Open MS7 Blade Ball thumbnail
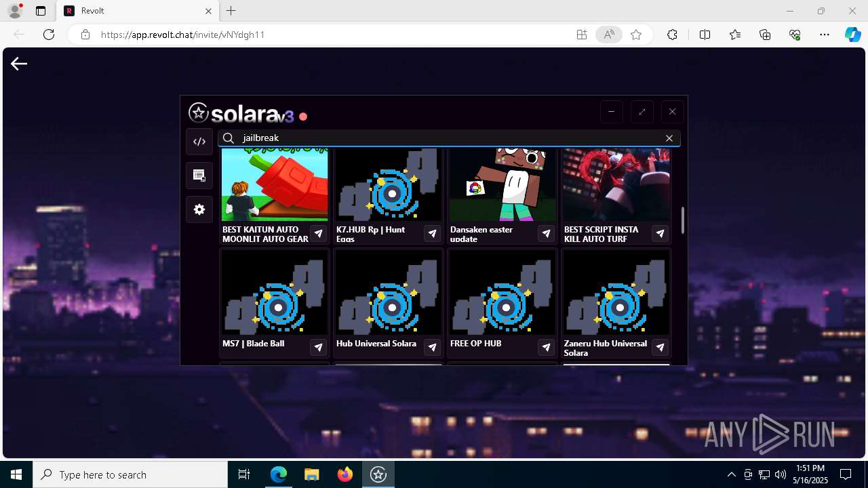 pos(275,293)
